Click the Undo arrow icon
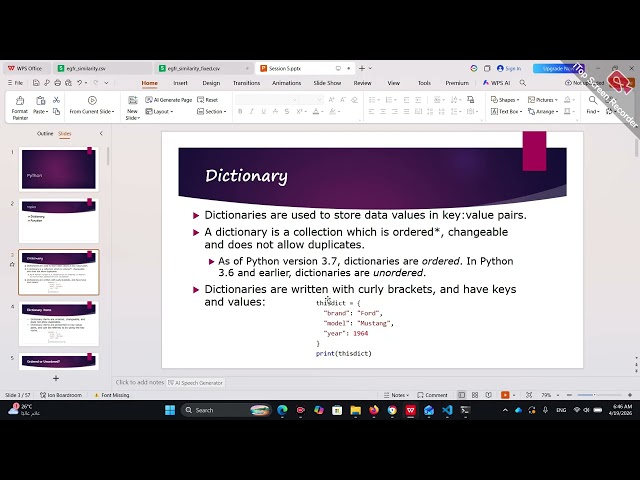 80,83
